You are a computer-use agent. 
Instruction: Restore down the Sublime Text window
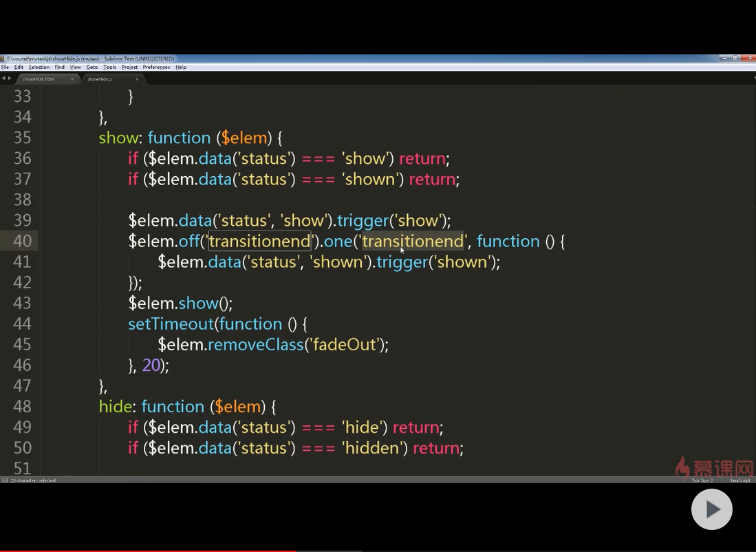pos(735,58)
